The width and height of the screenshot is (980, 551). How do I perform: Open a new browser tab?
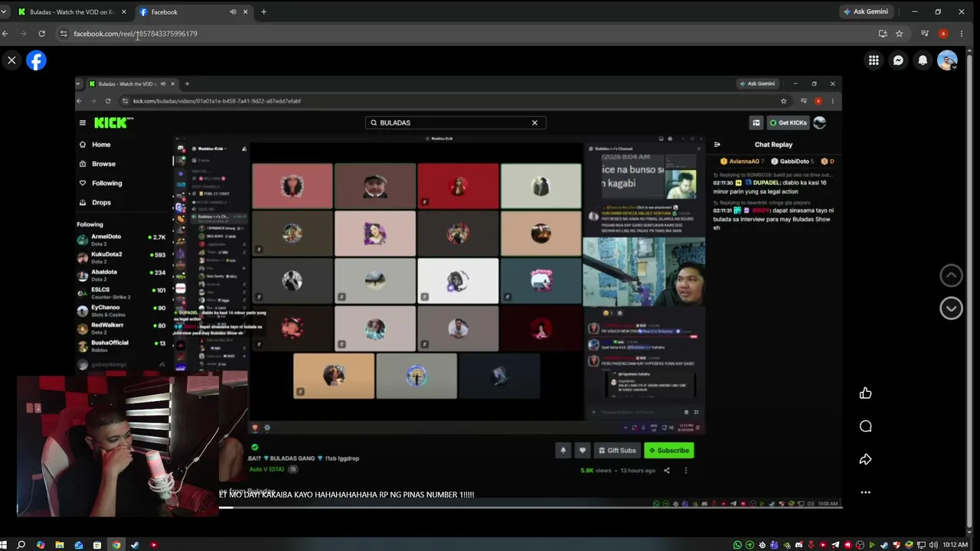(263, 12)
